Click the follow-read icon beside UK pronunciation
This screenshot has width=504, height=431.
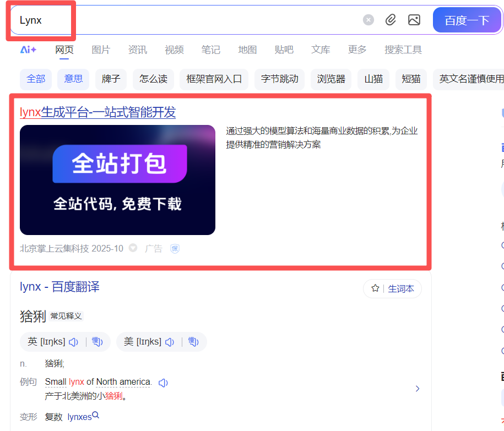click(x=97, y=342)
